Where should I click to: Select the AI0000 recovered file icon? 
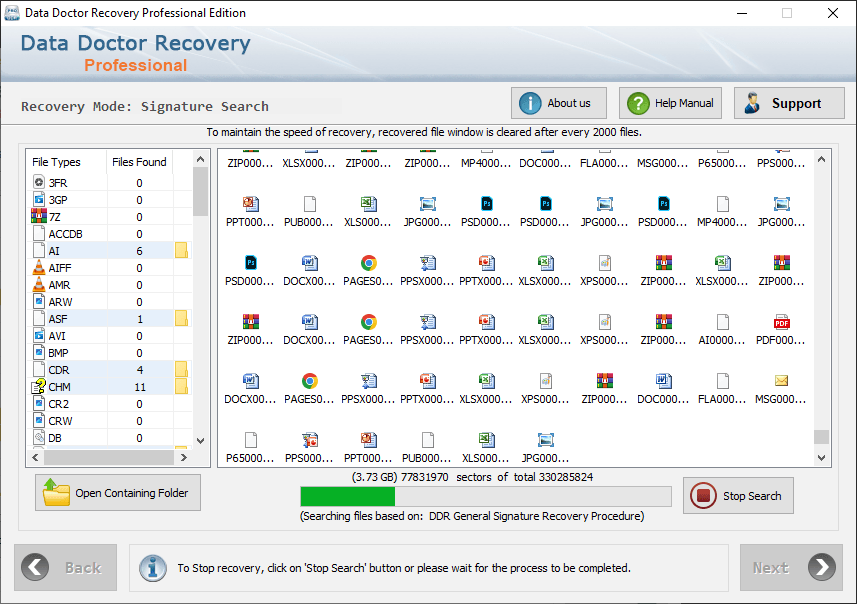point(723,322)
